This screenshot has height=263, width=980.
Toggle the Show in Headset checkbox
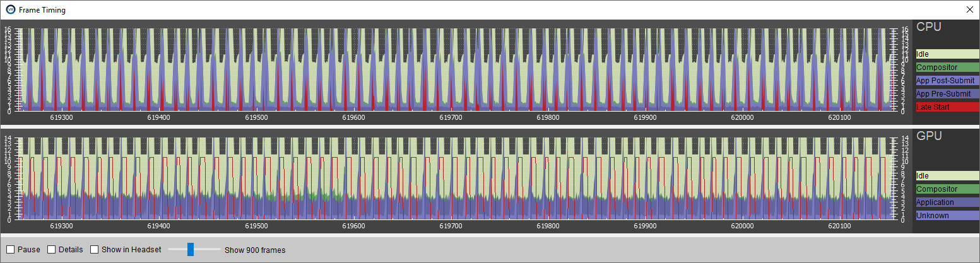95,250
